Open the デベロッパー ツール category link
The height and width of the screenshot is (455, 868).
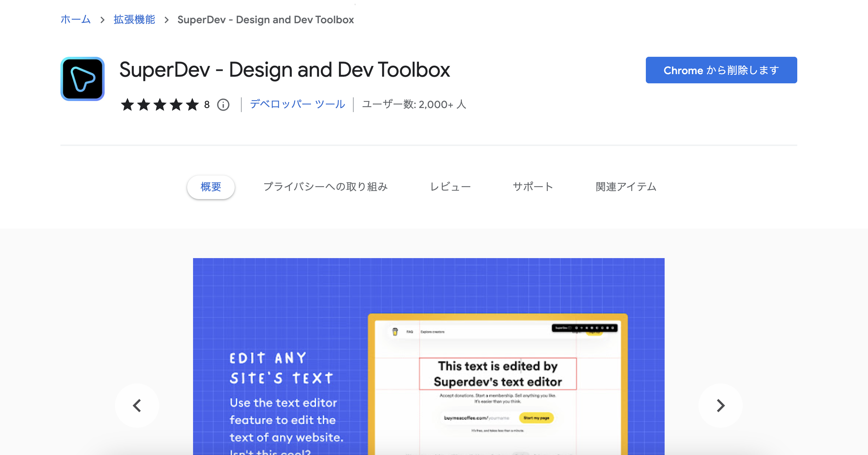coord(298,104)
